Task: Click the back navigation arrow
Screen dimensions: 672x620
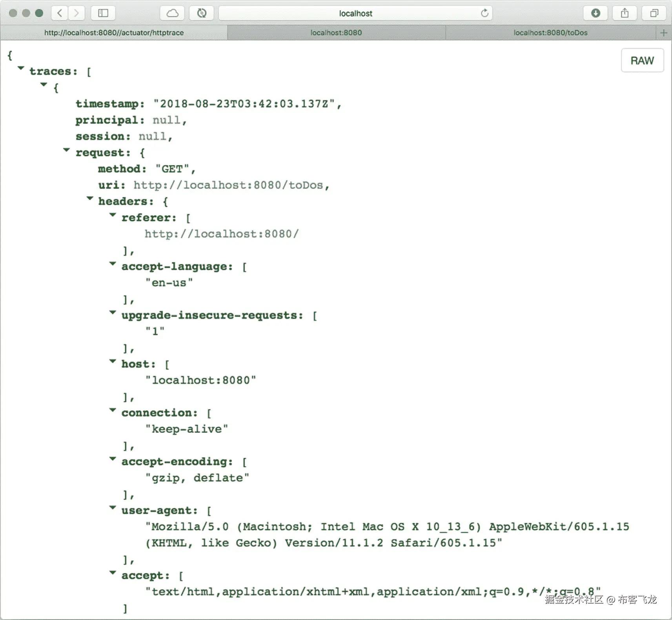Action: pyautogui.click(x=59, y=13)
